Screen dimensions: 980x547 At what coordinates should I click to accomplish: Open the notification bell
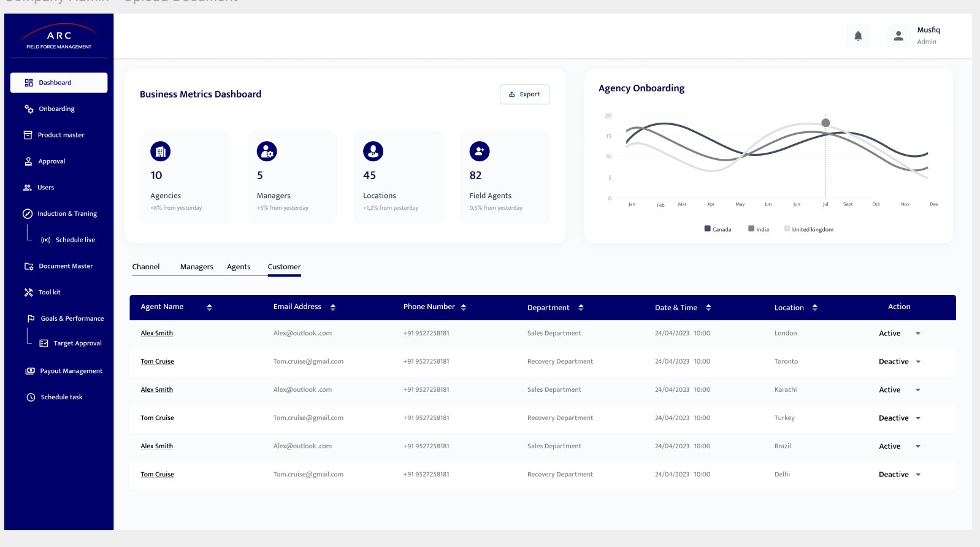(x=858, y=36)
